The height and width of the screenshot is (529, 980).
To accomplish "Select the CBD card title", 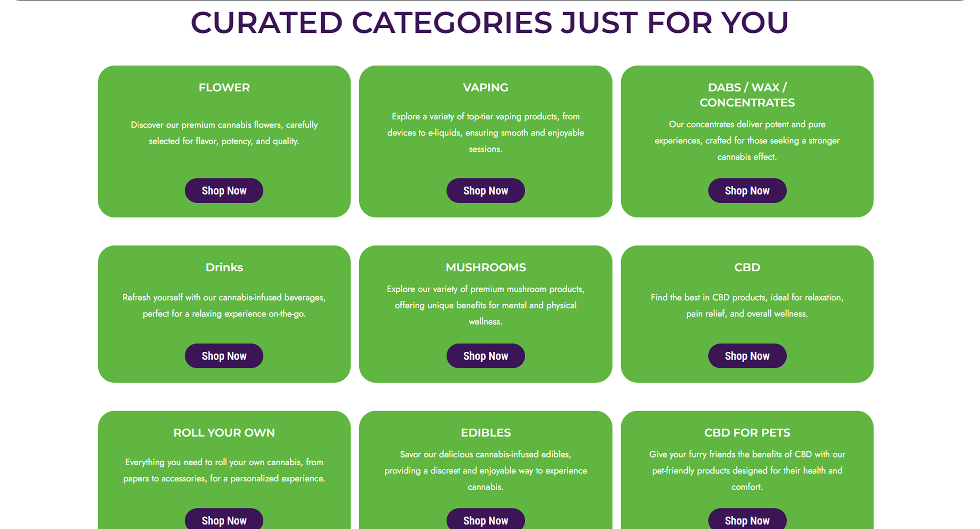I will pyautogui.click(x=747, y=267).
